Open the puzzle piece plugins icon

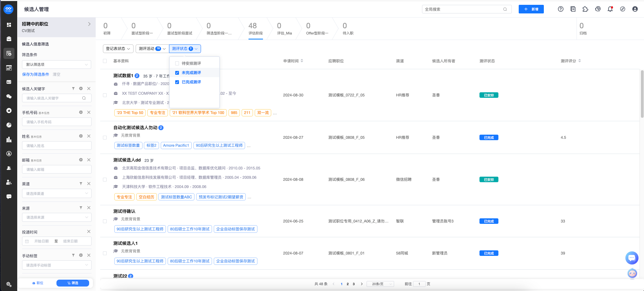585,9
